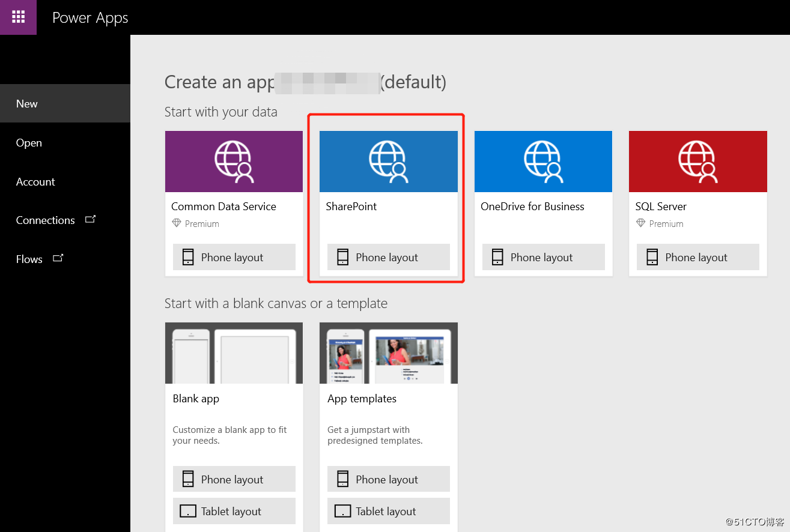The height and width of the screenshot is (532, 790).
Task: Click the Blank app title text
Action: coord(196,399)
